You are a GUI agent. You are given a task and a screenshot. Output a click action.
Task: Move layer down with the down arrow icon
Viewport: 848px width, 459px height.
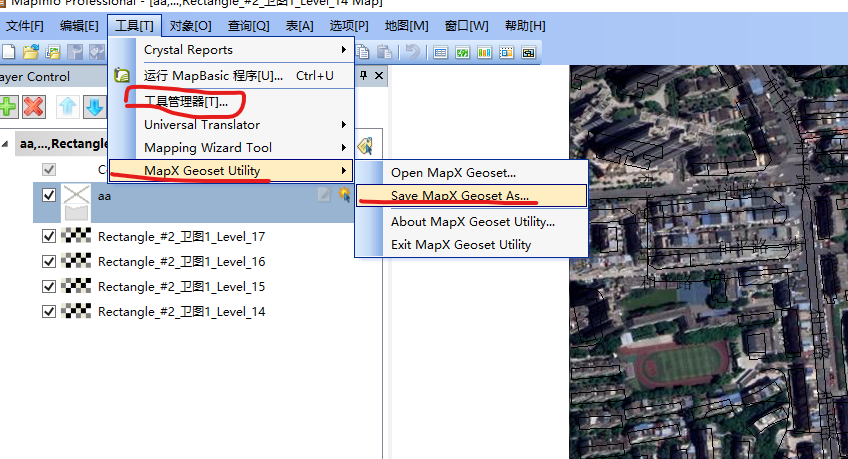pyautogui.click(x=93, y=106)
